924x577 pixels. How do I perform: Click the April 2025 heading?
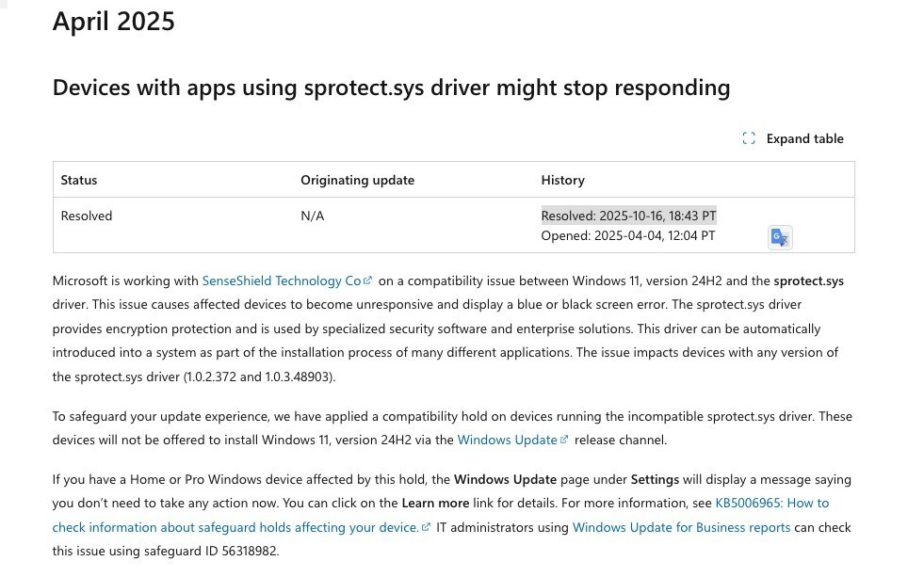114,22
